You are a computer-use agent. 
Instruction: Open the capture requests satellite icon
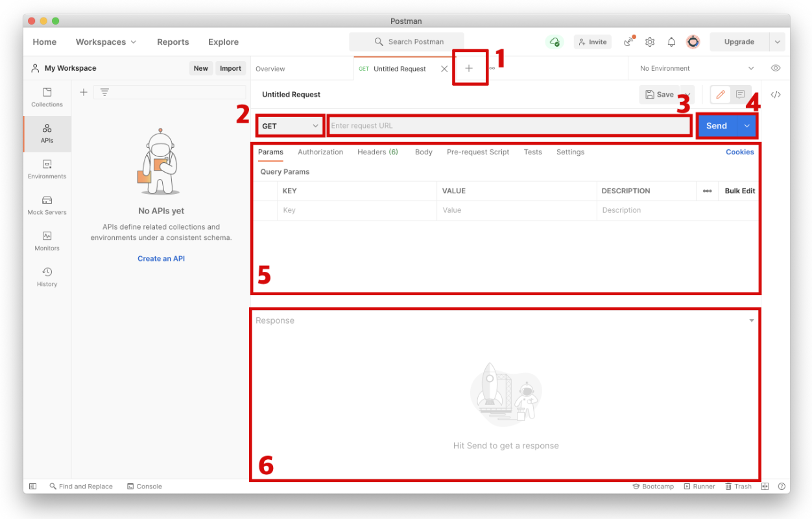click(x=628, y=42)
